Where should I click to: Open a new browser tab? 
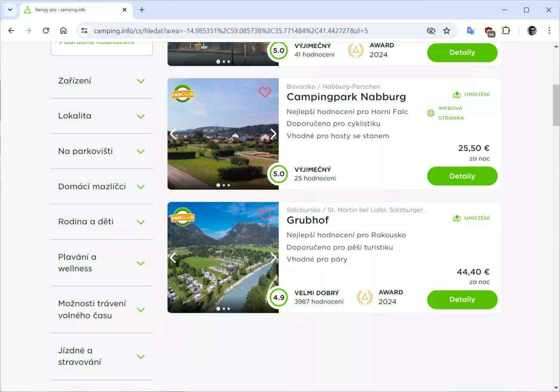pyautogui.click(x=142, y=10)
